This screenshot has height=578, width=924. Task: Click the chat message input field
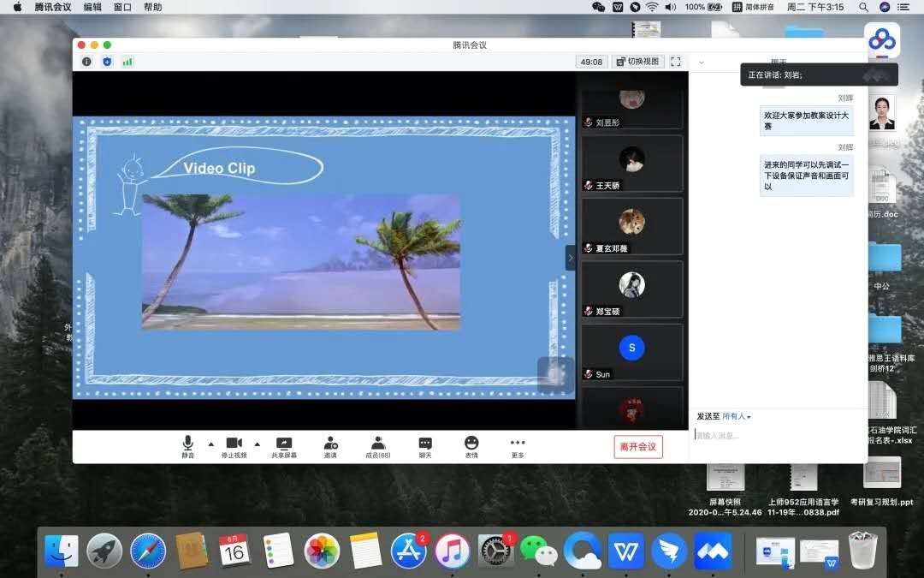tap(774, 436)
